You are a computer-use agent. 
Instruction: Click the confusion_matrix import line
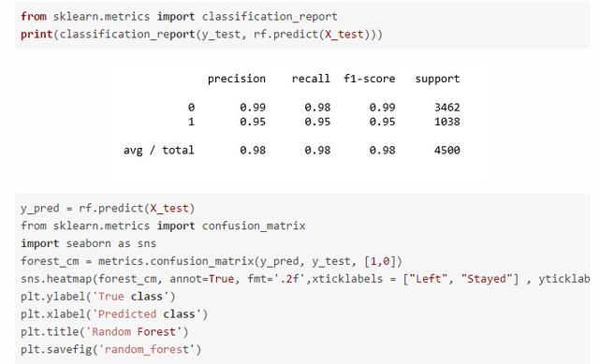[163, 226]
